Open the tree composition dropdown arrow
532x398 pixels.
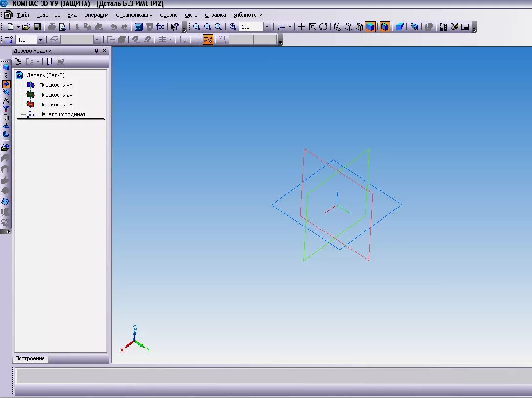tap(38, 62)
